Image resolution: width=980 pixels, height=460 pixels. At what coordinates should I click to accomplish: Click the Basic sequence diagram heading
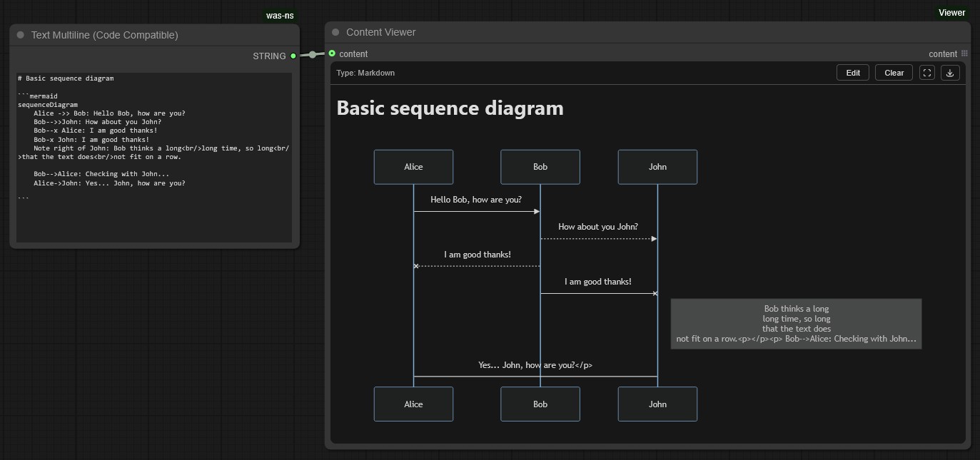(450, 108)
